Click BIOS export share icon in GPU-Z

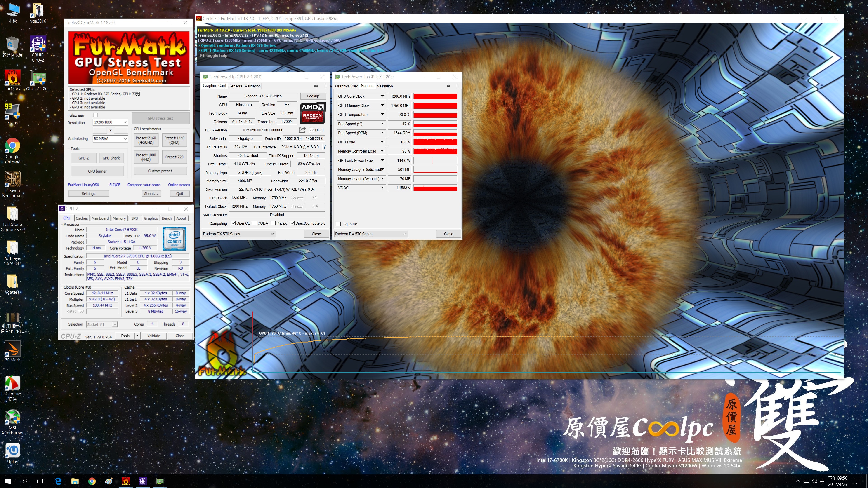[302, 130]
